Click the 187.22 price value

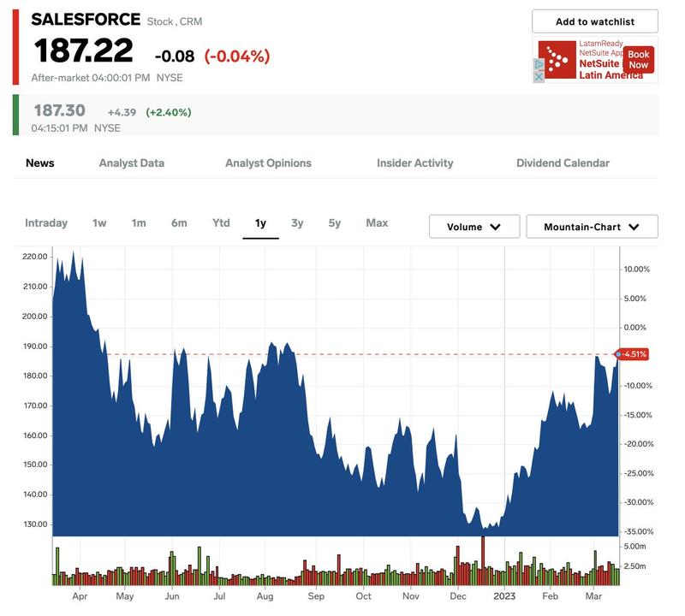[83, 50]
